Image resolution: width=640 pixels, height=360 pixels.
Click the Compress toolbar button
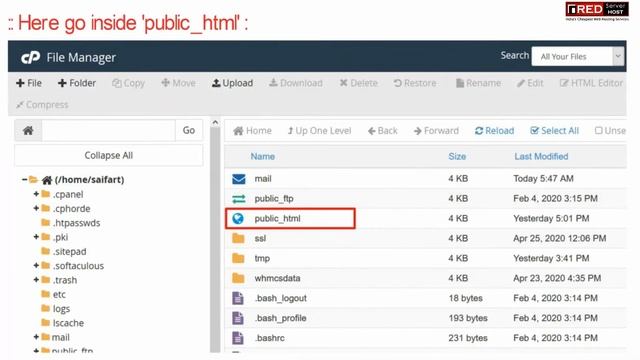click(42, 105)
